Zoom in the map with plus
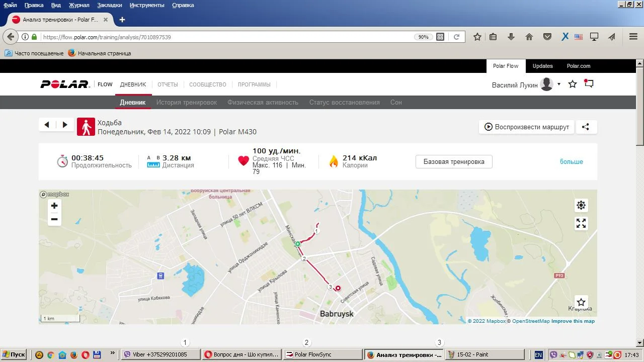The image size is (644, 362). (x=54, y=206)
